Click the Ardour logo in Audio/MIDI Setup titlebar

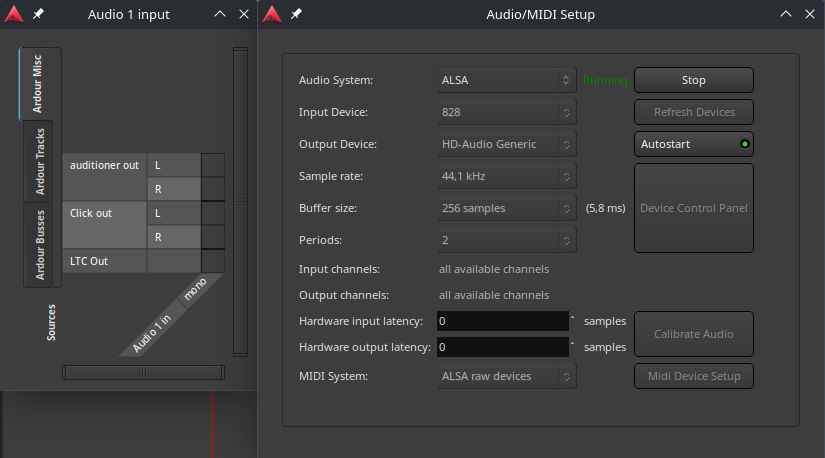[272, 14]
